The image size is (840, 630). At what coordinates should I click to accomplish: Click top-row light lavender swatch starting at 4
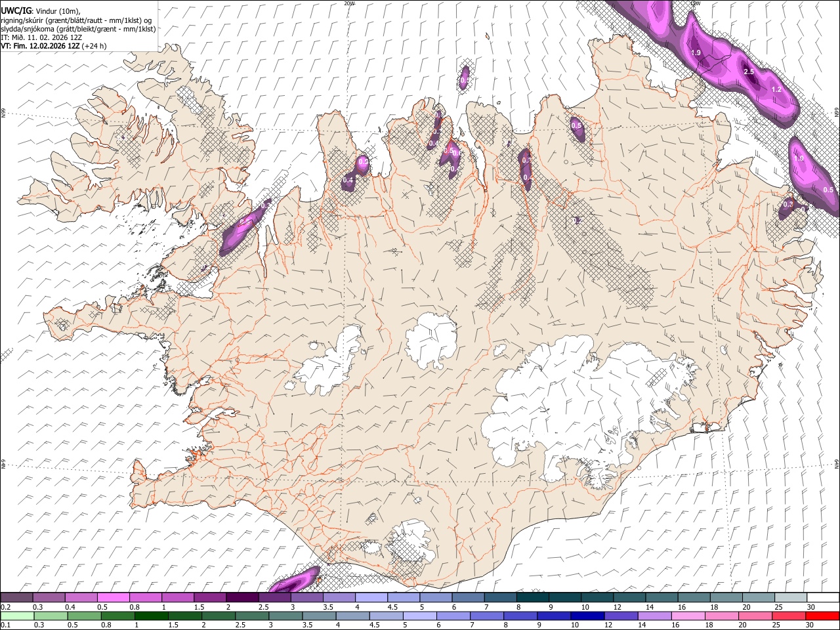click(371, 597)
